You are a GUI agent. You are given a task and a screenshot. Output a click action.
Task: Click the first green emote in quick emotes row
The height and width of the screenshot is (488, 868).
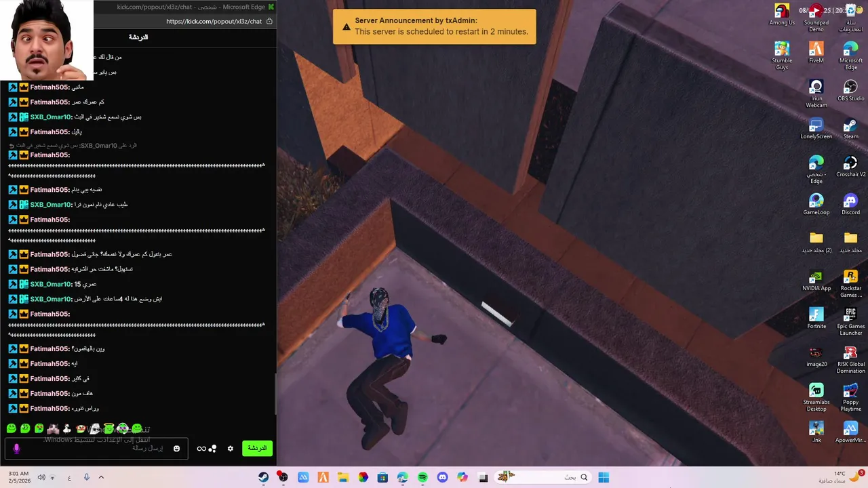[12, 428]
